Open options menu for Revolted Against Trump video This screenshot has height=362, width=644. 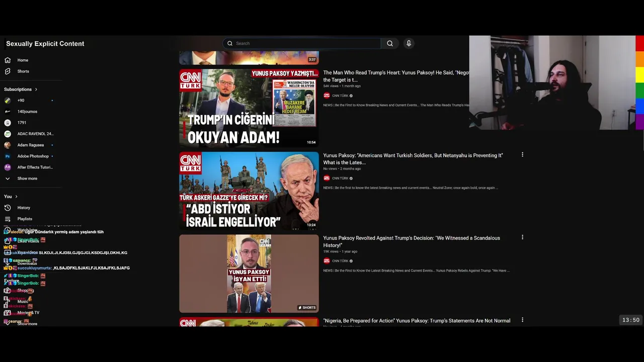click(522, 237)
